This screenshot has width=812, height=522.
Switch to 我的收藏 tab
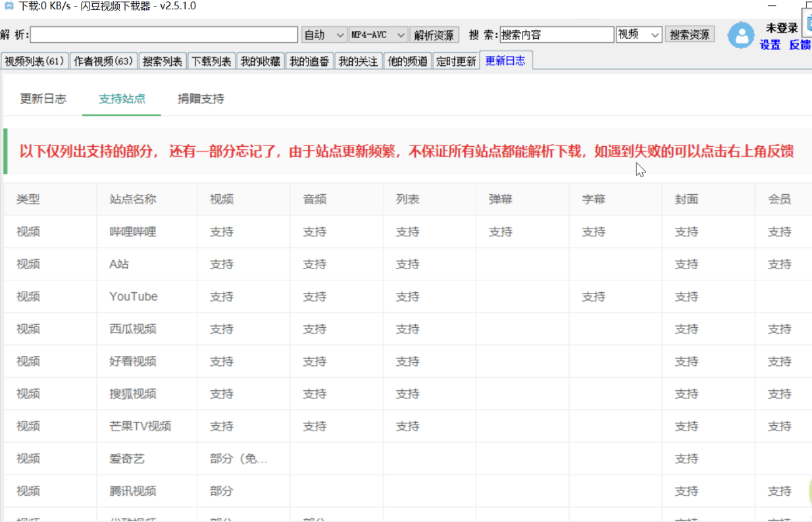click(x=260, y=61)
